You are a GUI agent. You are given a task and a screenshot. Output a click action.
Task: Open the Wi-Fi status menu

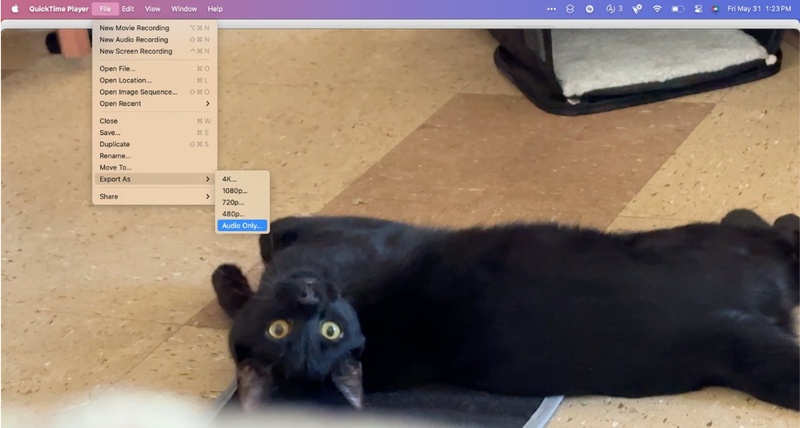coord(657,9)
